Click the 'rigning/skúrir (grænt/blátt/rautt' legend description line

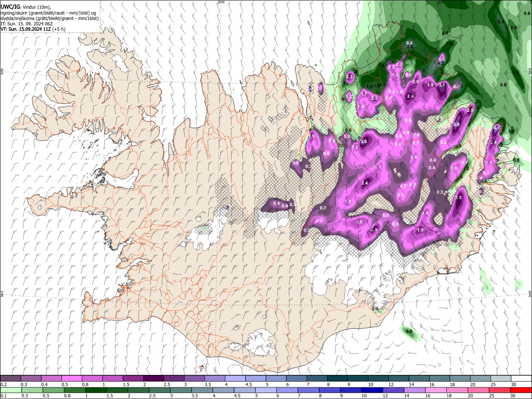tap(48, 13)
